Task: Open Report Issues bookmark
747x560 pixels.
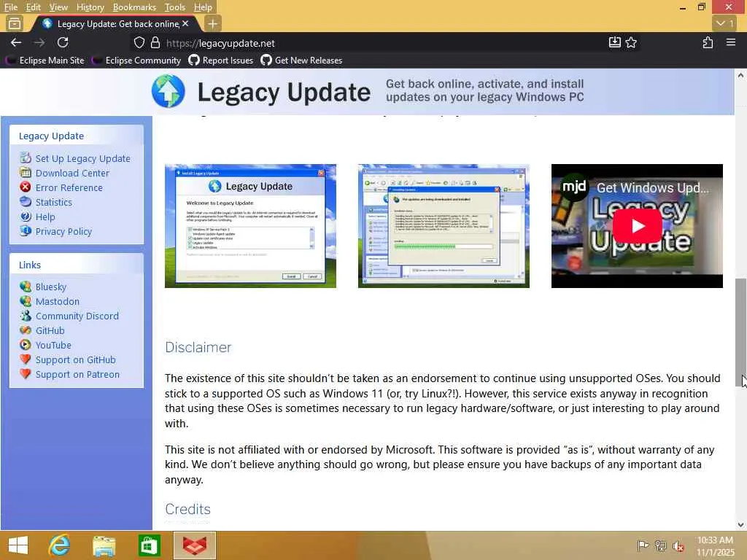Action: click(220, 61)
